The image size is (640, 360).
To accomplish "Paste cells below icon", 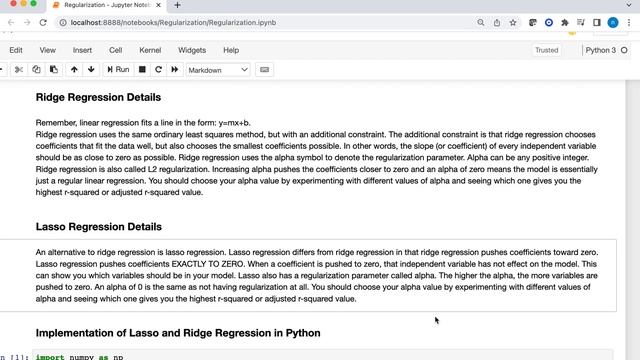I will pos(53,70).
